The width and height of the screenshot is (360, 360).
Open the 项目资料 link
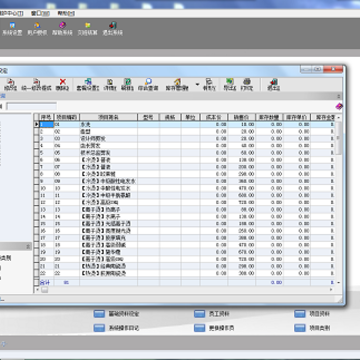pyautogui.click(x=320, y=314)
